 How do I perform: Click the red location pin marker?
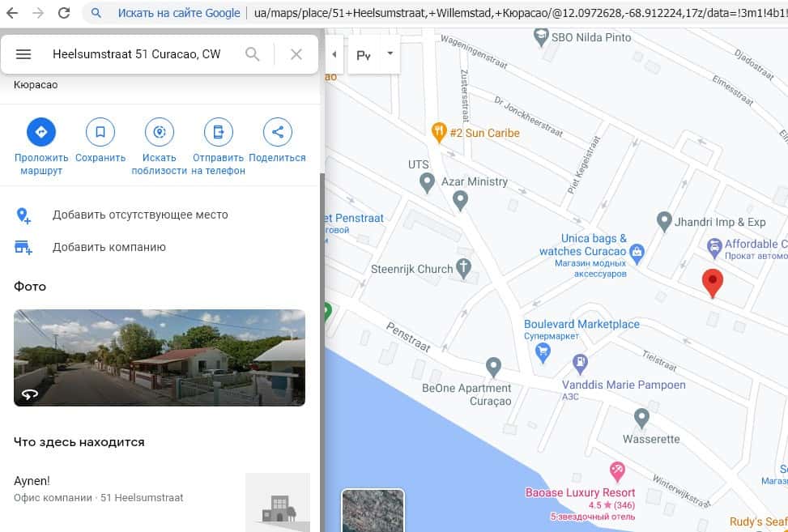[712, 283]
